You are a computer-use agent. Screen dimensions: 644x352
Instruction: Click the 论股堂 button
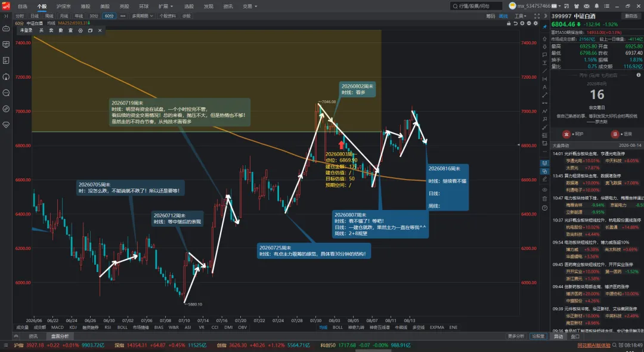click(538, 336)
